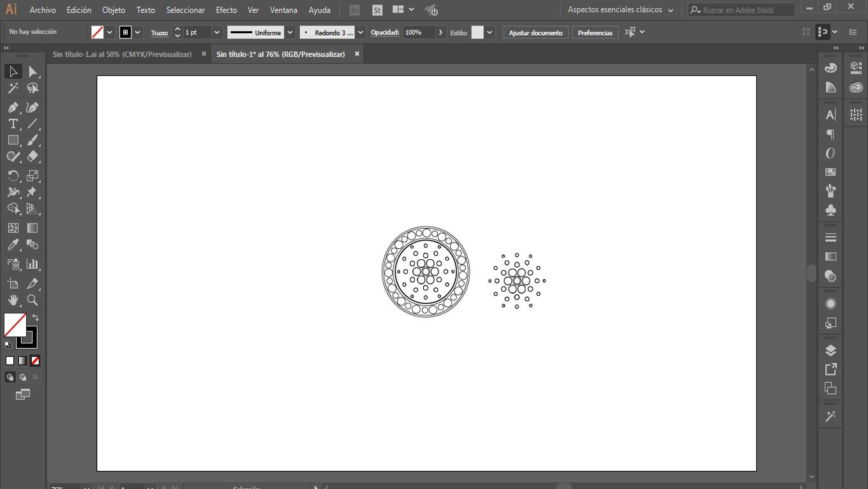868x489 pixels.
Task: Expand the opacity 100% arrow
Action: 440,32
